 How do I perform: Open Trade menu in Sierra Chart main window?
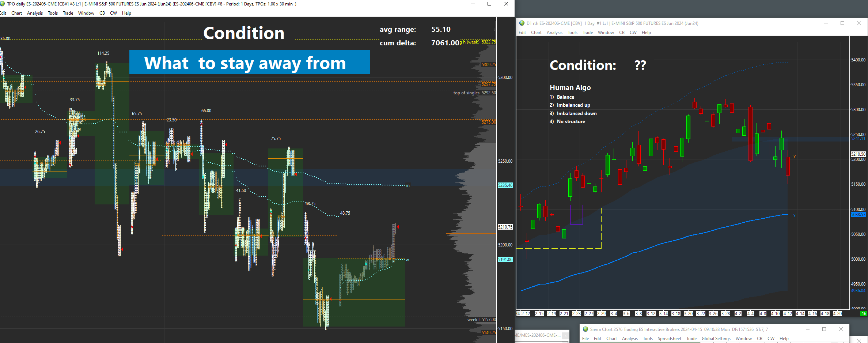pos(691,339)
